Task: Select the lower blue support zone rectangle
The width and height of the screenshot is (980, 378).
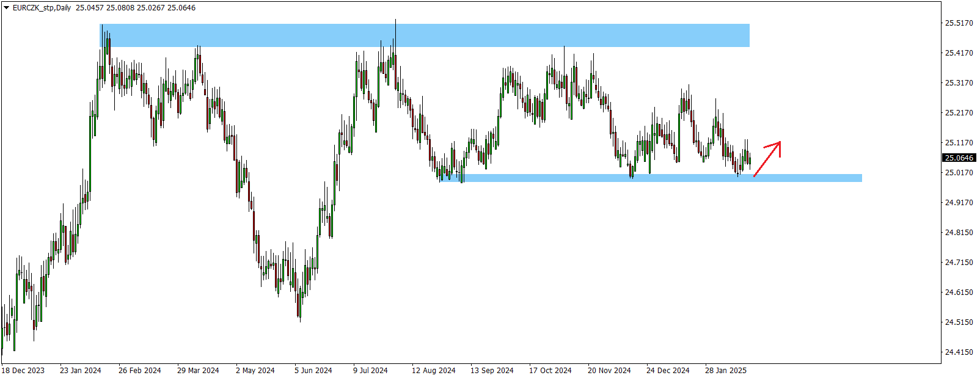Action: [651, 178]
